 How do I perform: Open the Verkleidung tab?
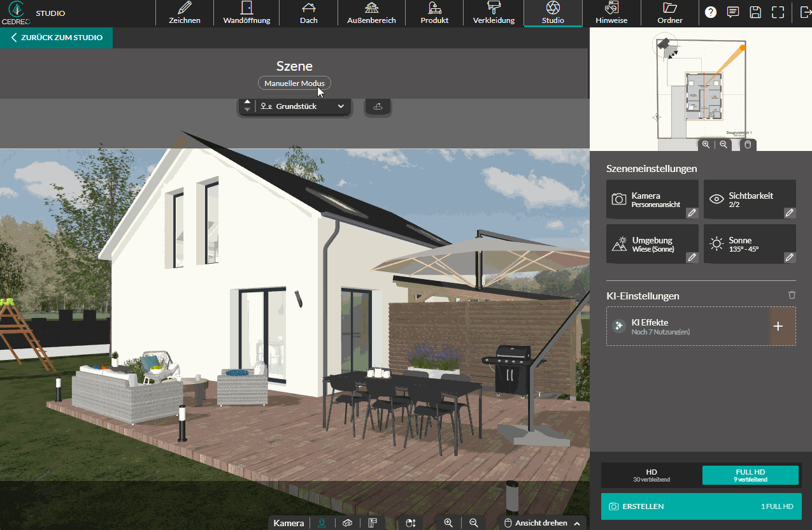(494, 13)
